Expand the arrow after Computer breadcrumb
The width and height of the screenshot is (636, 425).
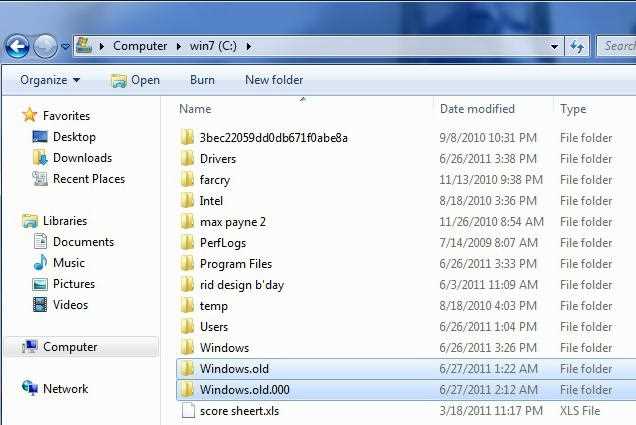click(178, 47)
